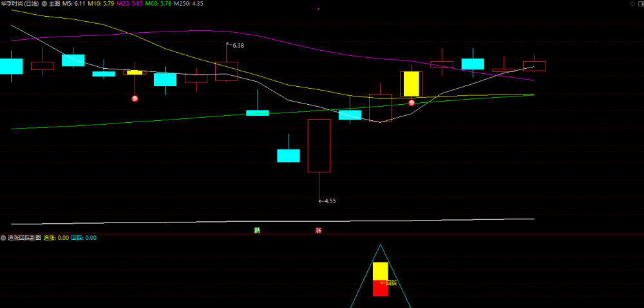Select the M5 moving average label
The width and height of the screenshot is (644, 308).
pos(74,3)
